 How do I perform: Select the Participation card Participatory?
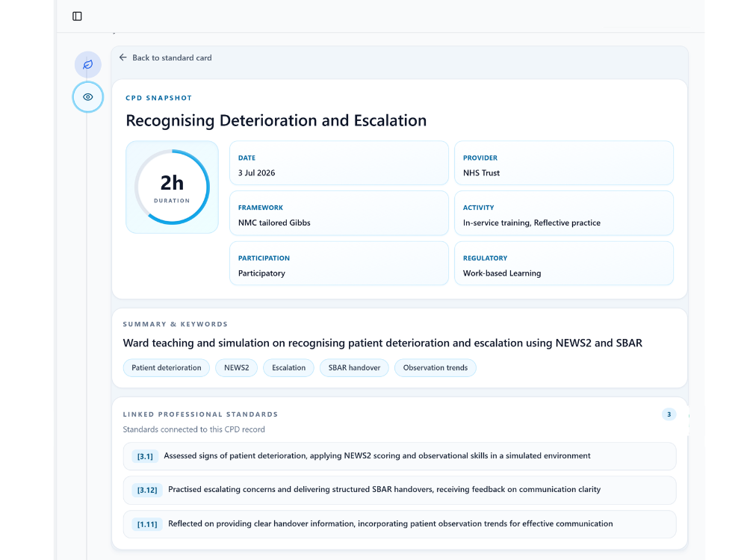338,264
